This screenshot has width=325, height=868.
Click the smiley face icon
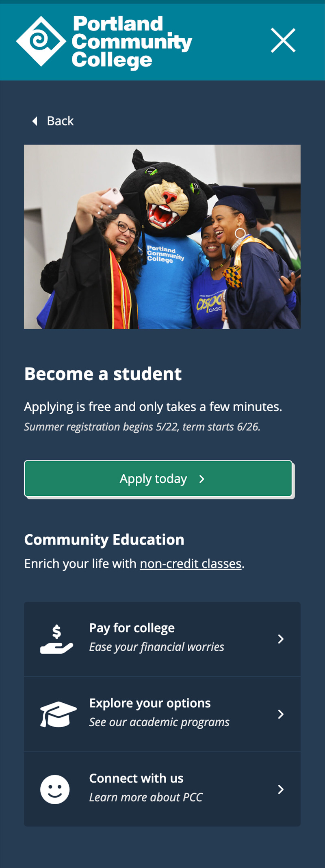pos(55,789)
